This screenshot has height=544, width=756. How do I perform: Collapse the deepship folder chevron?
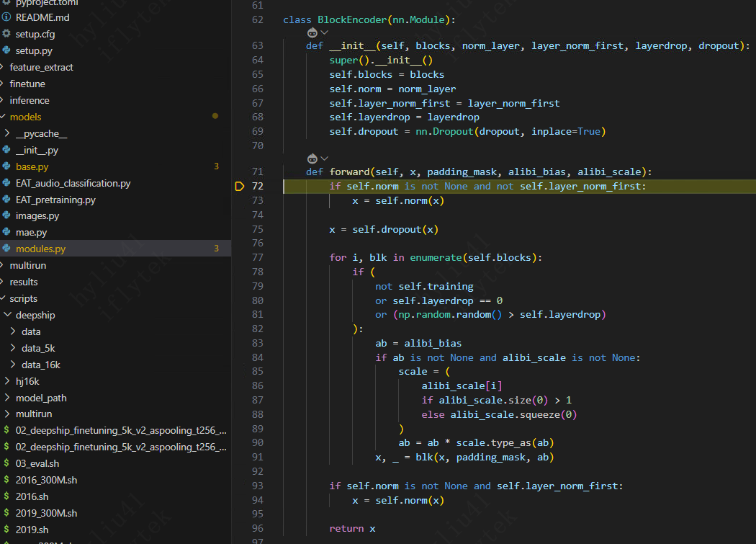7,315
